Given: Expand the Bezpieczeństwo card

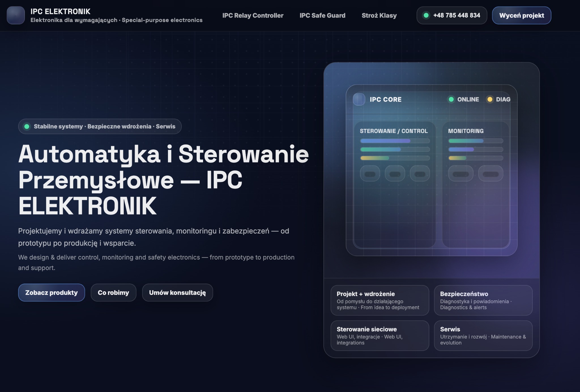Looking at the screenshot, I should (483, 300).
